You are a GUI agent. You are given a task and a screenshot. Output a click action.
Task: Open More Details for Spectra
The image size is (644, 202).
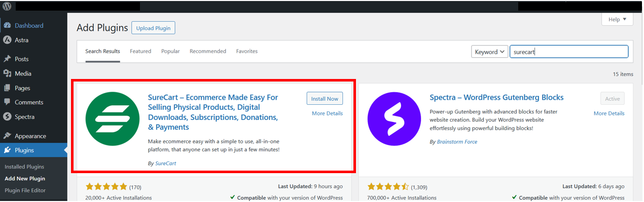tap(609, 113)
